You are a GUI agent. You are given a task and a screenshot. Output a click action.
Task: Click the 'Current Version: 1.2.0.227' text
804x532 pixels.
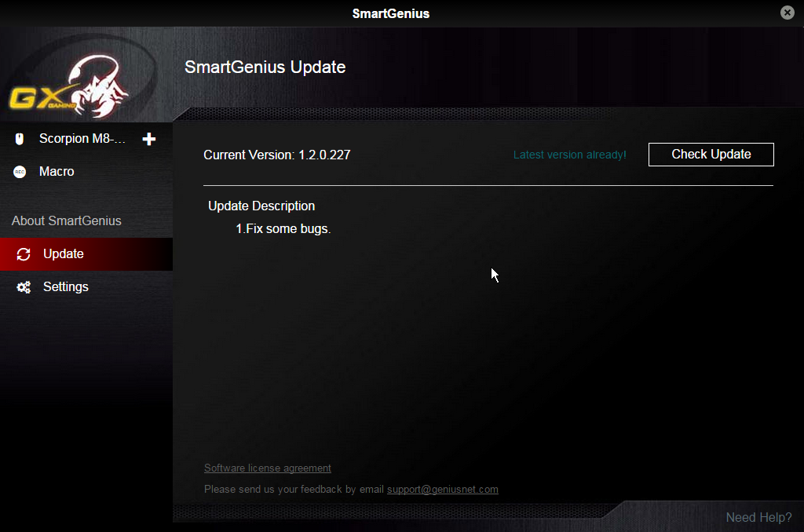coord(277,155)
